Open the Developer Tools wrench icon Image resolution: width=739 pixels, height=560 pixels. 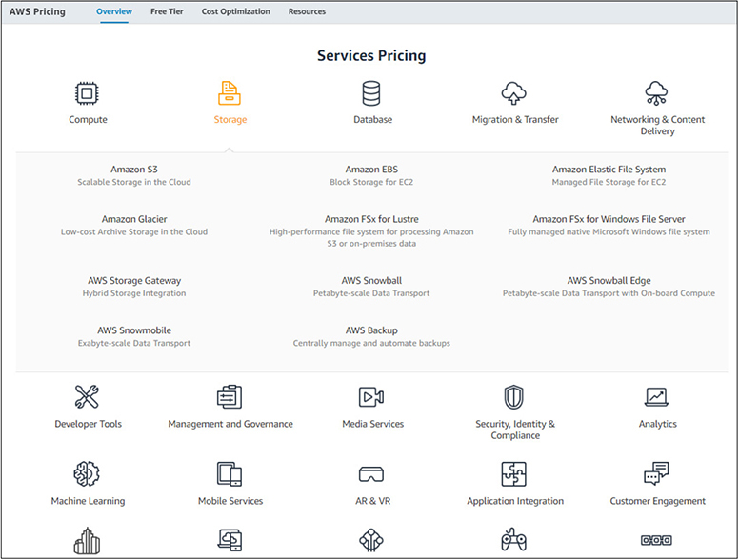tap(88, 397)
